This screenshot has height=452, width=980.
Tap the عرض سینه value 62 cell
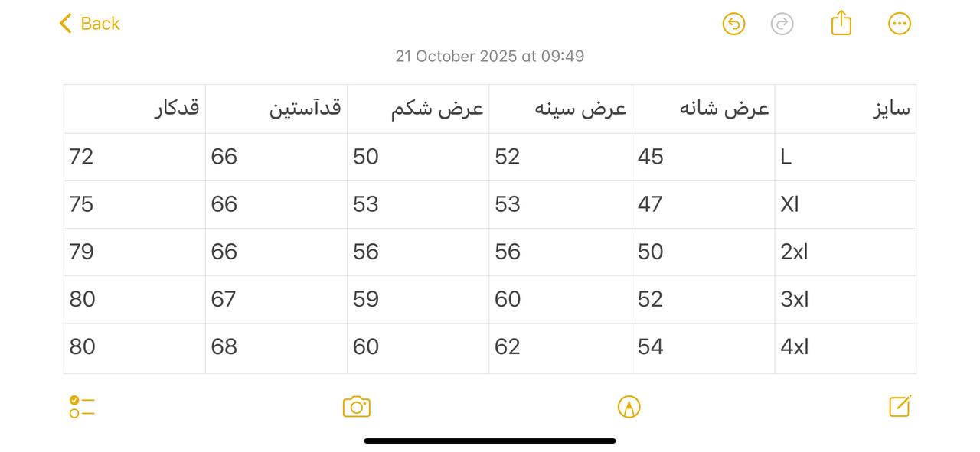point(560,346)
